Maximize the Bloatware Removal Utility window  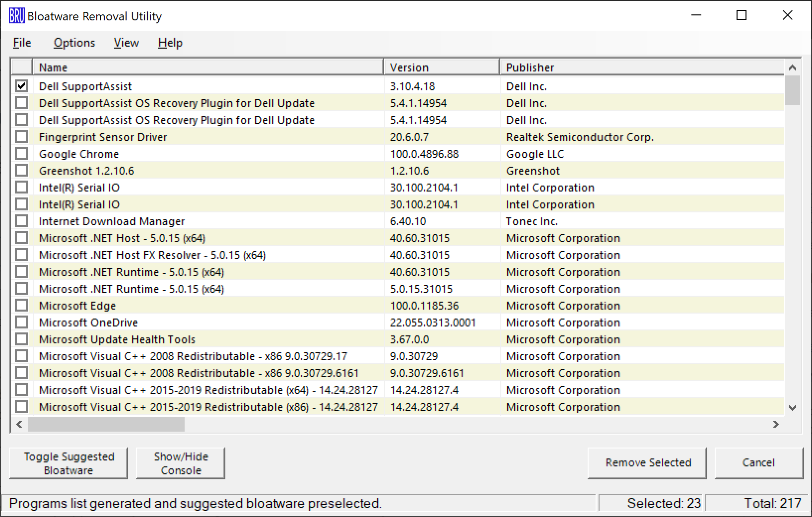[x=742, y=15]
